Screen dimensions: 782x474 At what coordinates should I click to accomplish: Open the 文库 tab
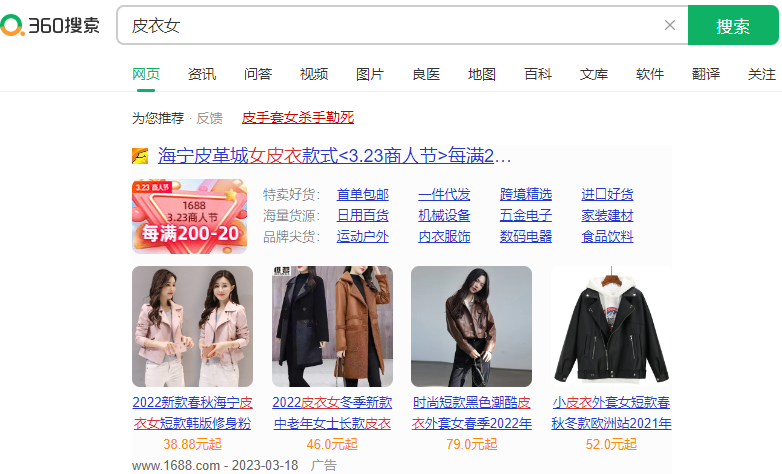click(x=593, y=74)
